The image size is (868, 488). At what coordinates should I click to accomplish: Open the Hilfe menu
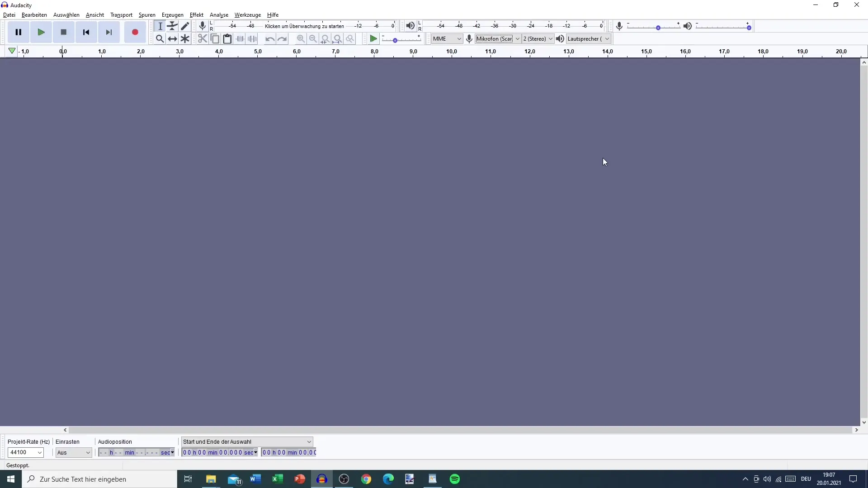click(x=273, y=15)
